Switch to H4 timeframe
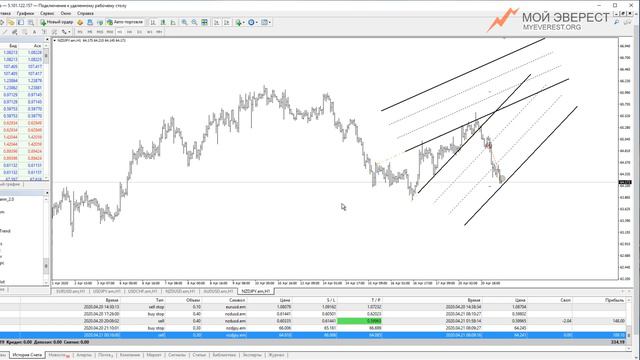 click(129, 32)
